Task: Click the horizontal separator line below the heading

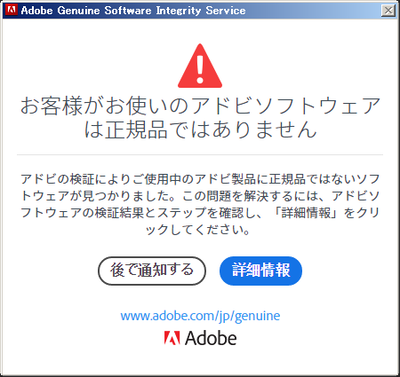Action: 200,155
